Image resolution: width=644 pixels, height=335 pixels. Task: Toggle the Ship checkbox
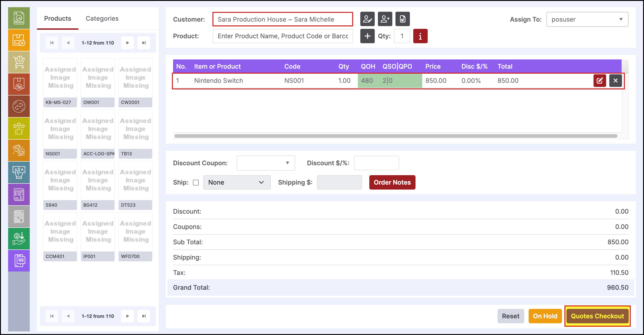pyautogui.click(x=196, y=183)
